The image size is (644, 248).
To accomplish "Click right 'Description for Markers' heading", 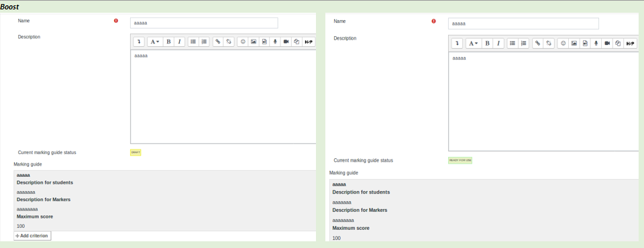I will (x=360, y=210).
